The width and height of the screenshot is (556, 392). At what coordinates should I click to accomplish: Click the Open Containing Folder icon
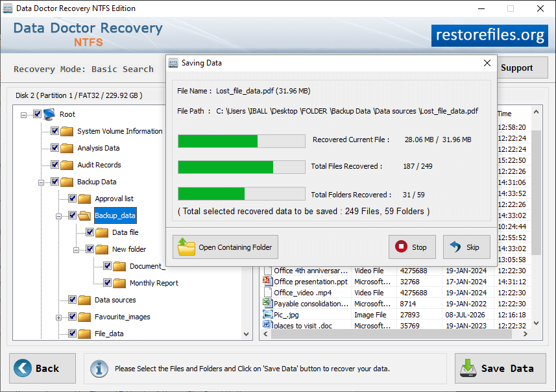[186, 247]
